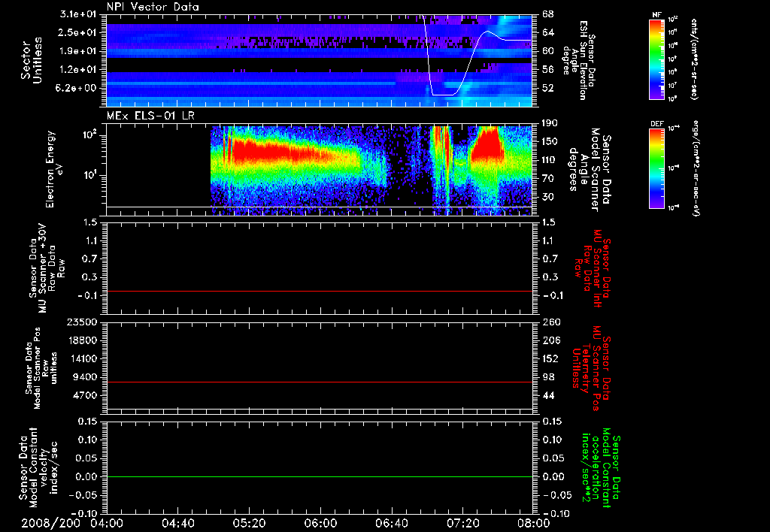This screenshot has height=532, width=770.
Task: Click the 'MU Scanner +30V Raw Data' axis label
Action: [46, 268]
